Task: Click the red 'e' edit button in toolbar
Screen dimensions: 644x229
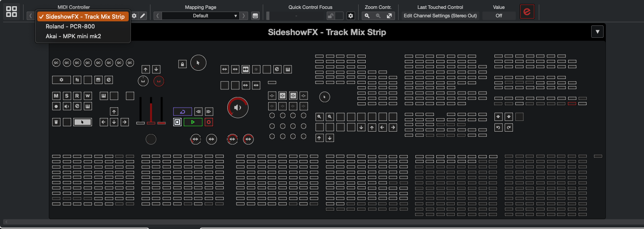Action: pos(527,12)
